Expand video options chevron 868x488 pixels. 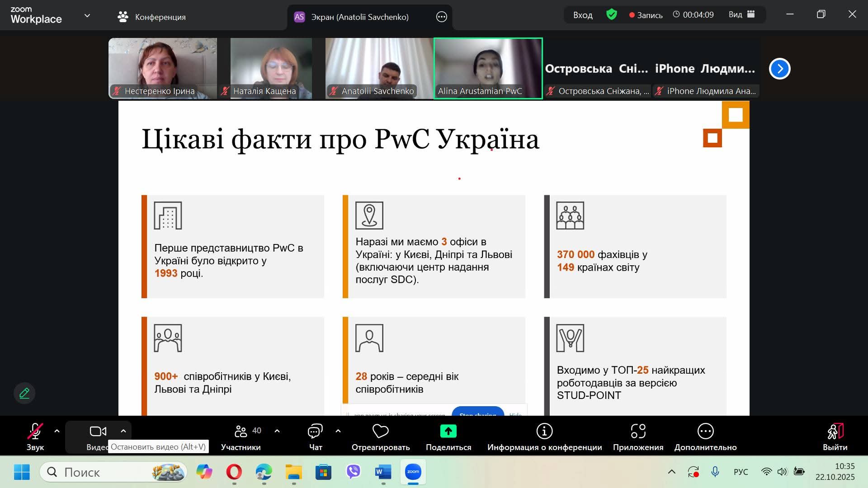pyautogui.click(x=123, y=431)
